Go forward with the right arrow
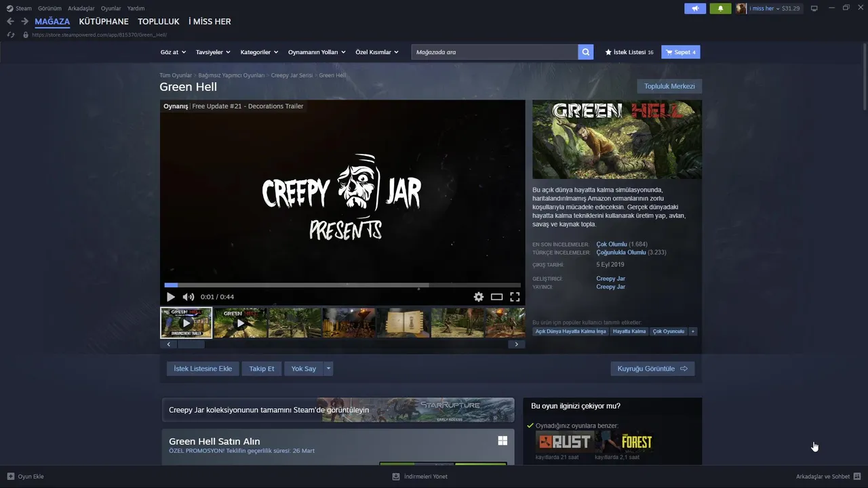This screenshot has width=868, height=488. click(x=24, y=22)
